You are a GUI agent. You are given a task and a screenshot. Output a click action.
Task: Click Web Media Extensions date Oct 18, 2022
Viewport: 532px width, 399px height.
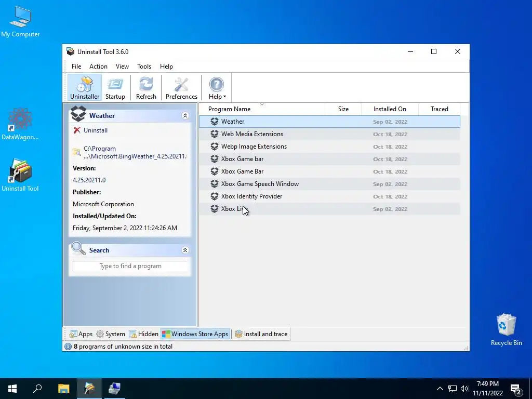pyautogui.click(x=390, y=135)
